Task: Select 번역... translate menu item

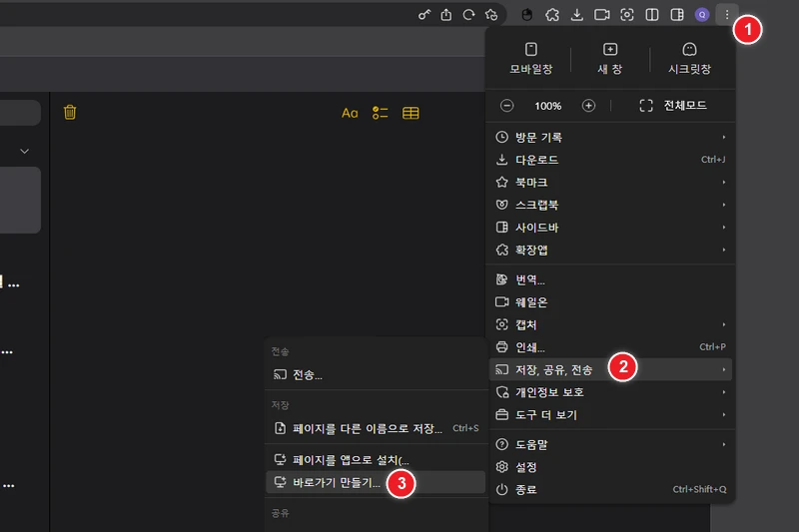Action: 610,279
